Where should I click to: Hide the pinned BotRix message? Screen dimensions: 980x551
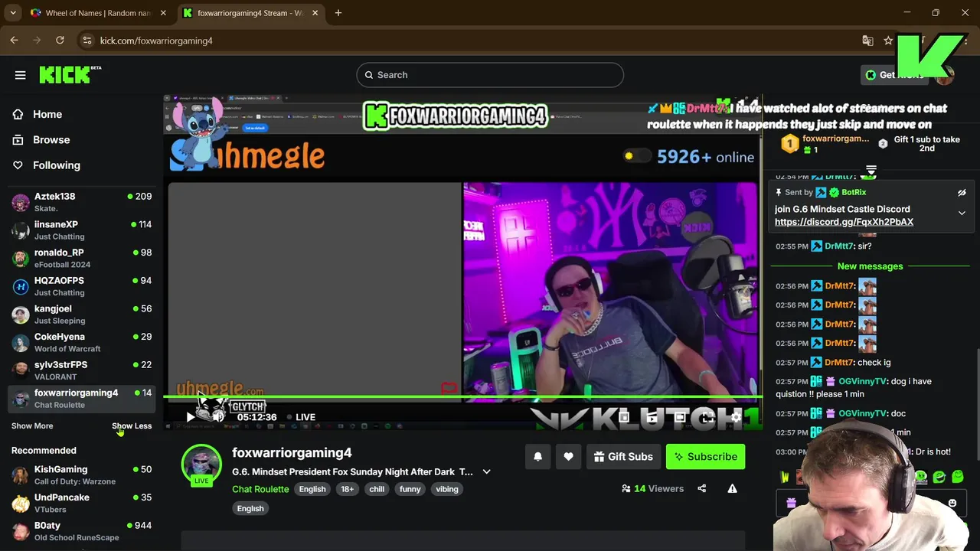click(962, 193)
